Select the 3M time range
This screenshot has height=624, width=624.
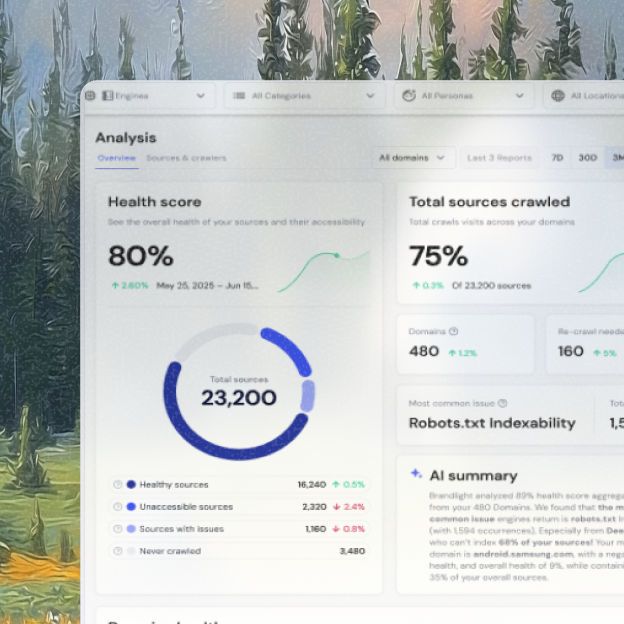tap(615, 158)
